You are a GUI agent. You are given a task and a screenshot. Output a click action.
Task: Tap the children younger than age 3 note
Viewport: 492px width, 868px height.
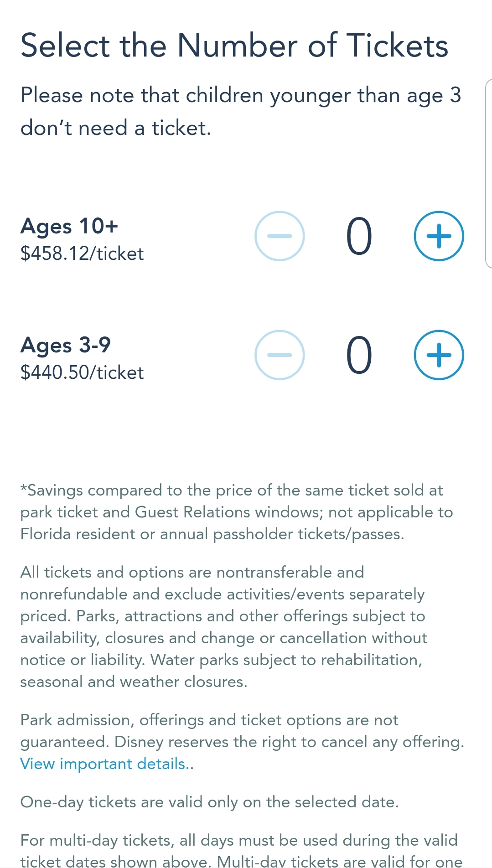click(x=241, y=111)
